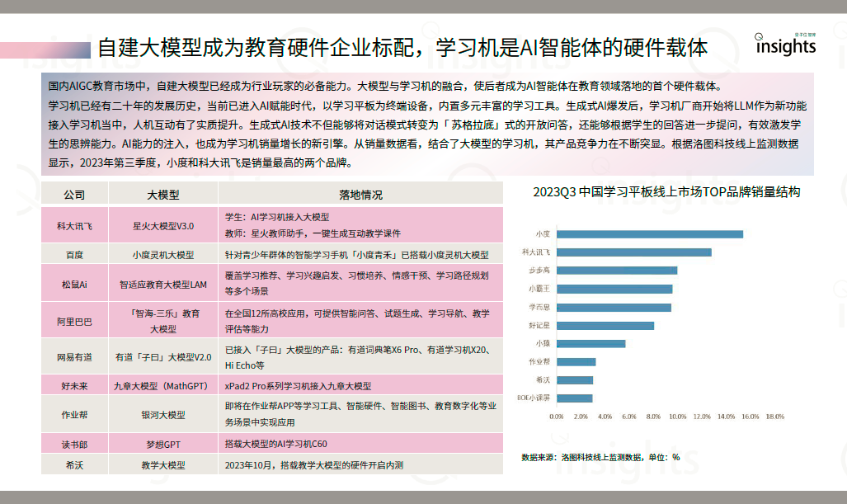Click the 好未来 company cell
Viewport: 847px width, 504px height.
[74, 386]
